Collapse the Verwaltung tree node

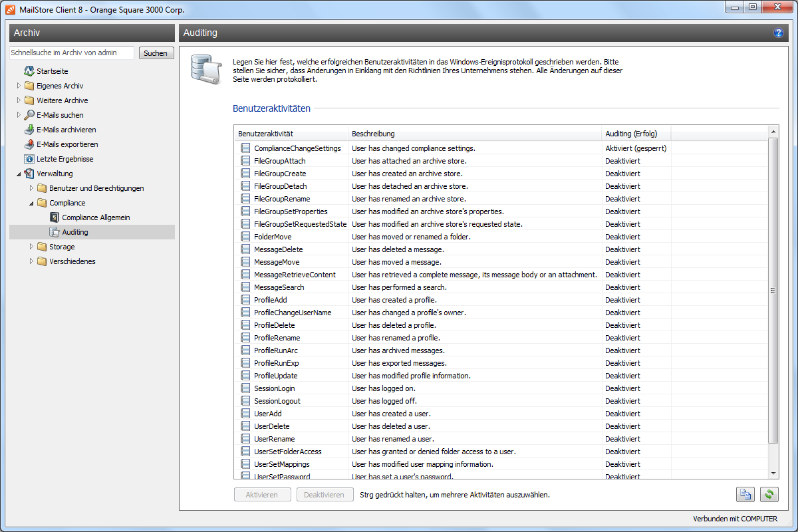click(x=19, y=174)
